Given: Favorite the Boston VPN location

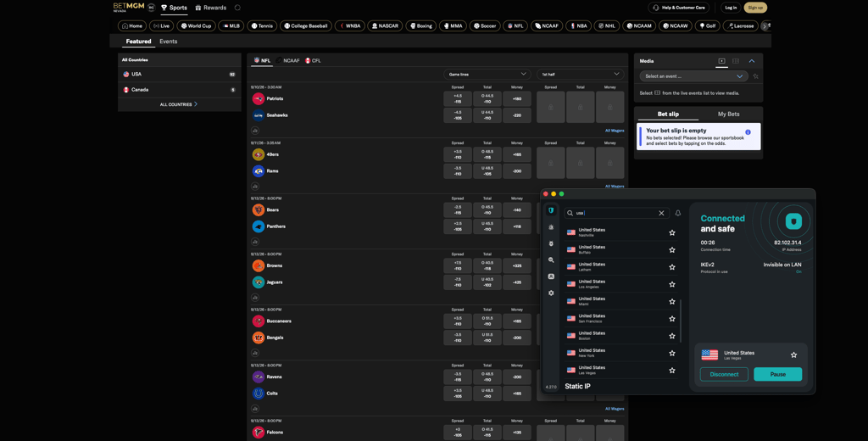Looking at the screenshot, I should tap(672, 336).
